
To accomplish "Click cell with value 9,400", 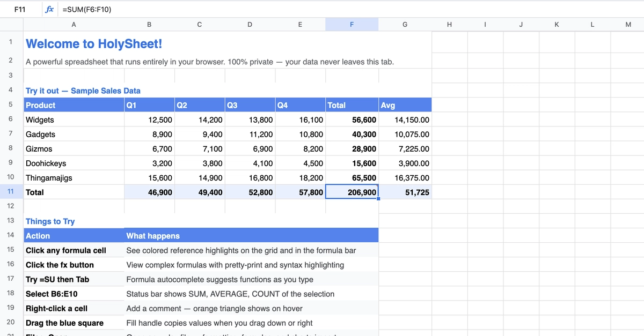I will pos(200,134).
